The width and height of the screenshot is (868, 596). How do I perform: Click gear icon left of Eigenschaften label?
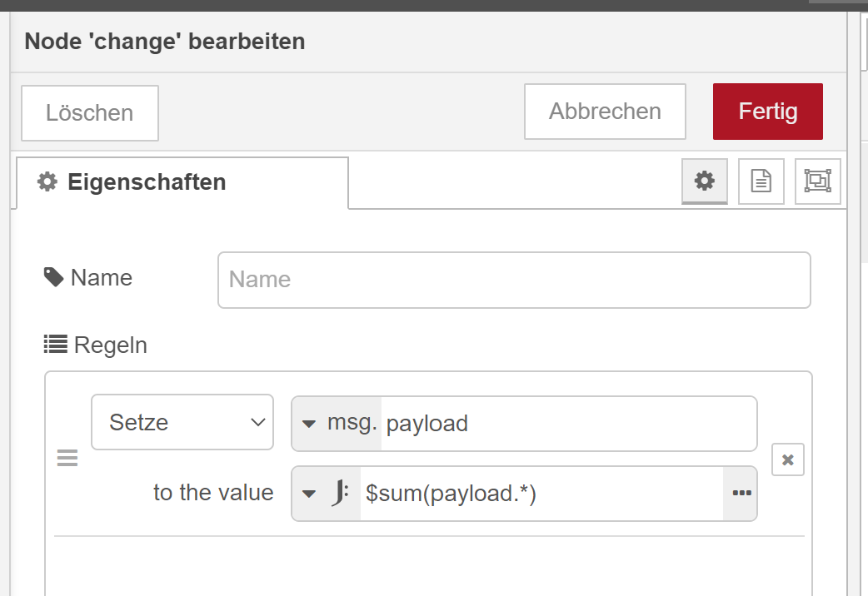[x=47, y=181]
